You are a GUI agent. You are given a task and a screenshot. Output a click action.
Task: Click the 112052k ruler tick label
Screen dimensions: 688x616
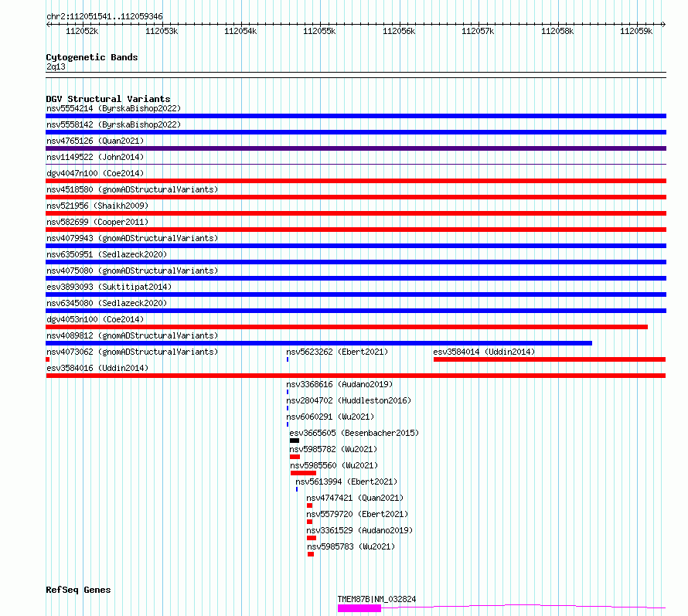pyautogui.click(x=82, y=31)
